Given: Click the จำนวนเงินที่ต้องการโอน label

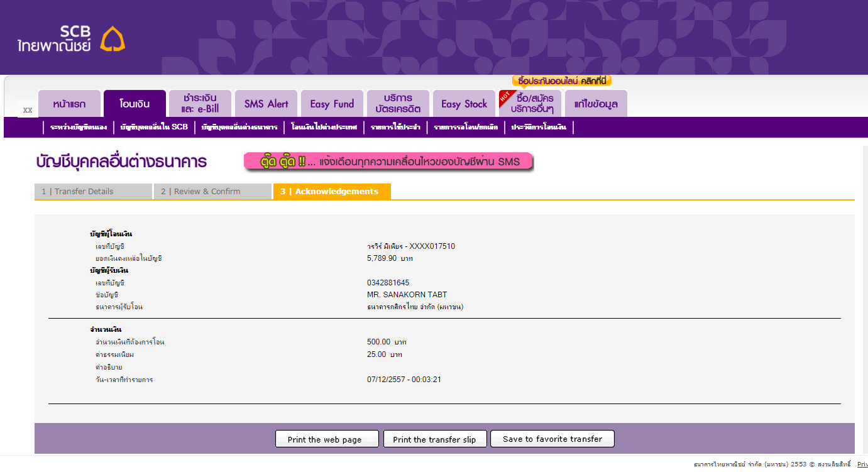Looking at the screenshot, I should (129, 342).
